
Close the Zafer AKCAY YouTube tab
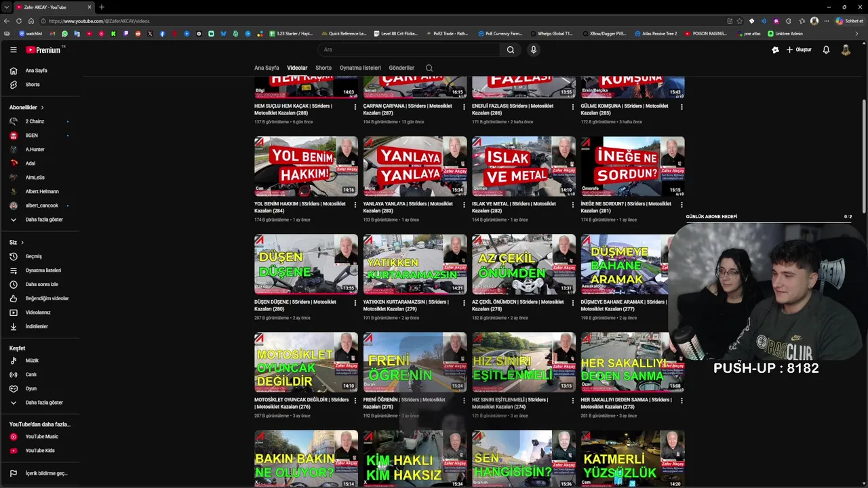pyautogui.click(x=90, y=7)
